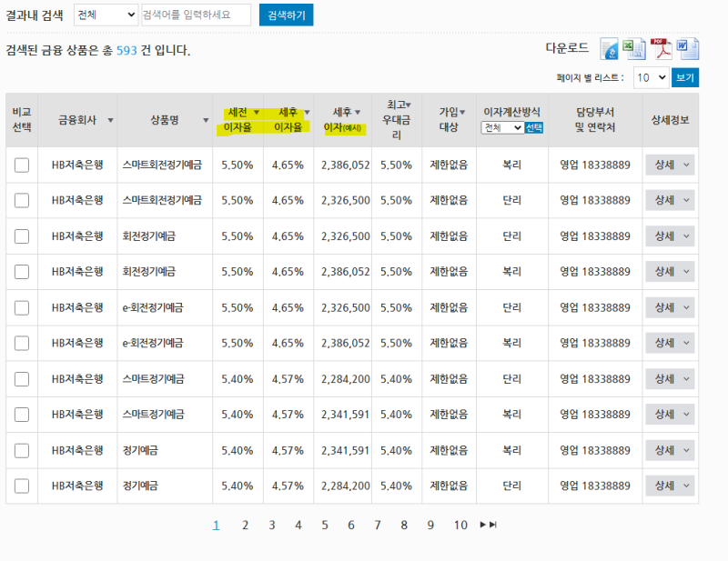
Task: Go to page 3 of results
Action: (271, 525)
